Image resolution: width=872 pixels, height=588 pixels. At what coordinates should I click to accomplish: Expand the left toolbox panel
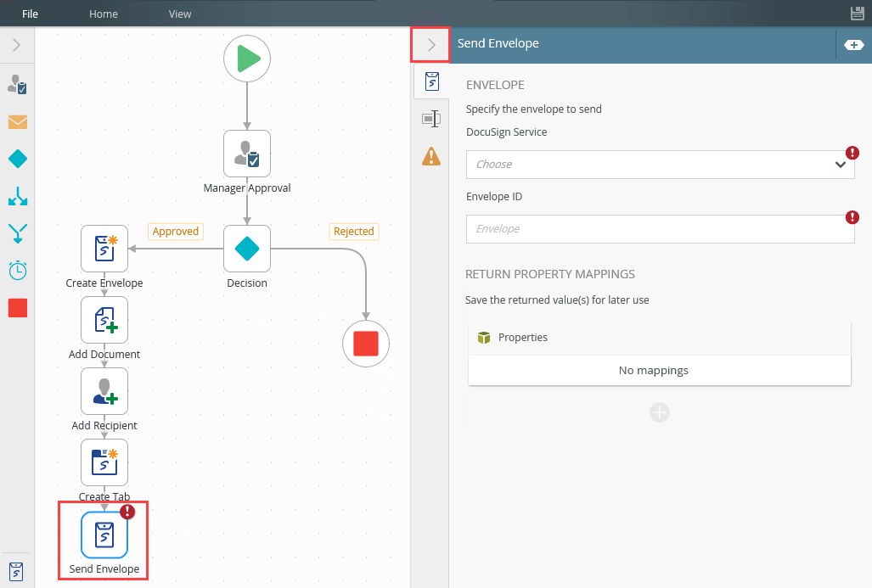coord(17,45)
